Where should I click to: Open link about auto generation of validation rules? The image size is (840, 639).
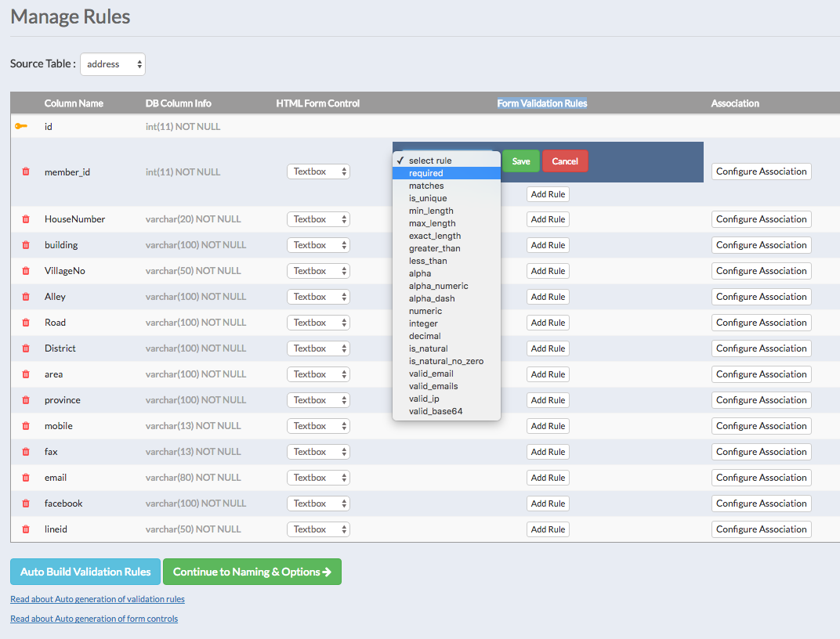pyautogui.click(x=97, y=599)
